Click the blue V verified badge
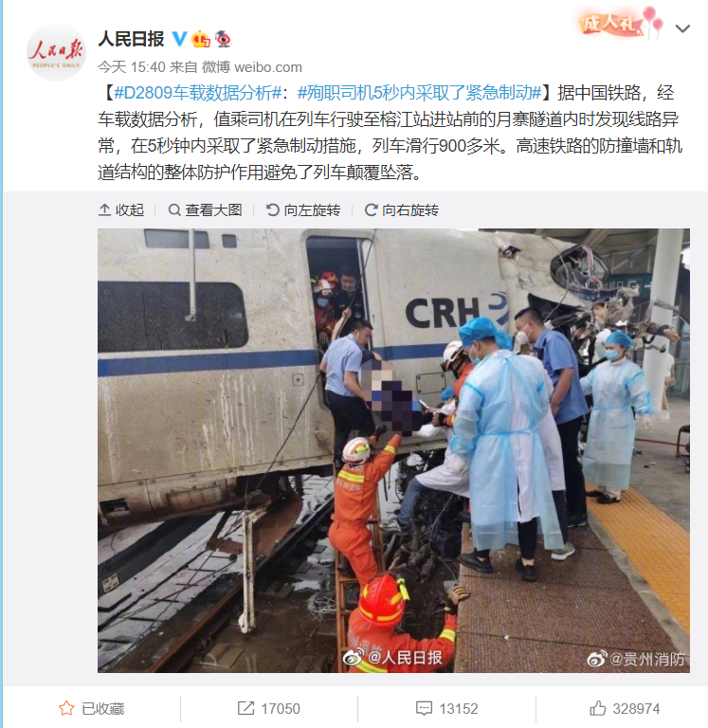This screenshot has width=708, height=728. [x=180, y=39]
